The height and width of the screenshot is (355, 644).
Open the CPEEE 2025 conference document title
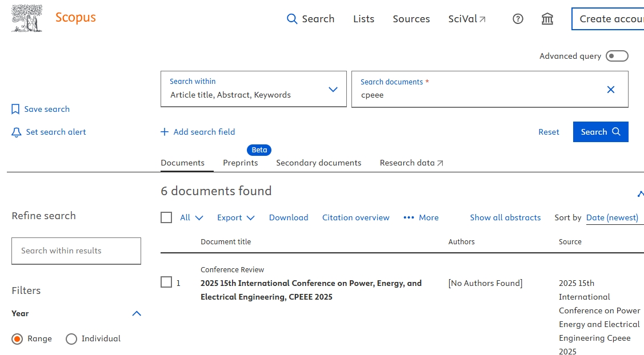pyautogui.click(x=311, y=290)
